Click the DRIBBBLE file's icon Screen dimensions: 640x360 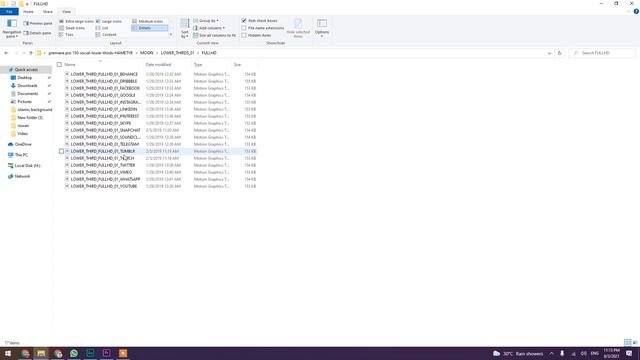(x=67, y=81)
